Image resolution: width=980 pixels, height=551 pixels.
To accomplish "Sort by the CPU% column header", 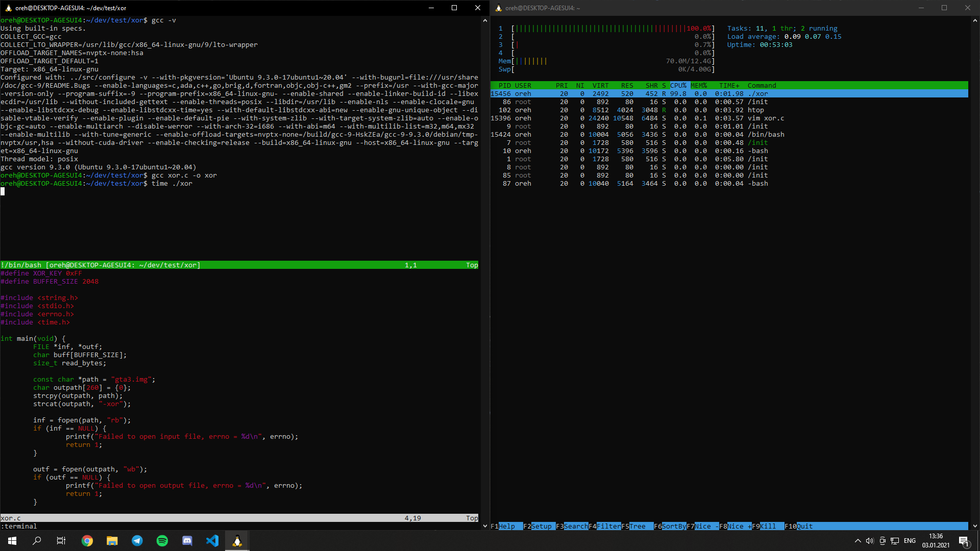I will coord(678,85).
